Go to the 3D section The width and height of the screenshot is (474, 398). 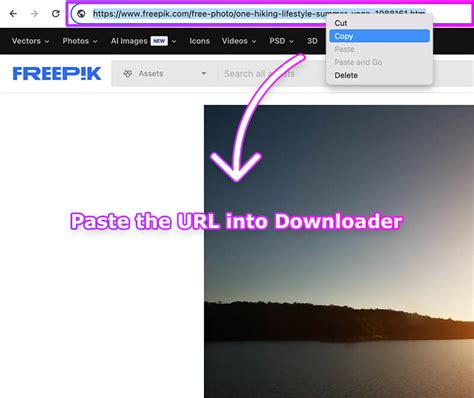click(312, 41)
